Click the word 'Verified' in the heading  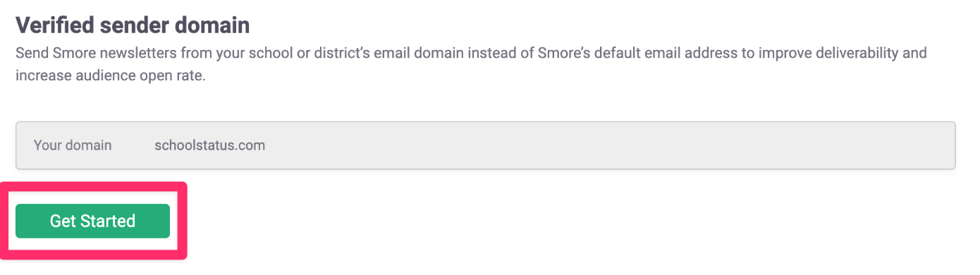point(56,25)
